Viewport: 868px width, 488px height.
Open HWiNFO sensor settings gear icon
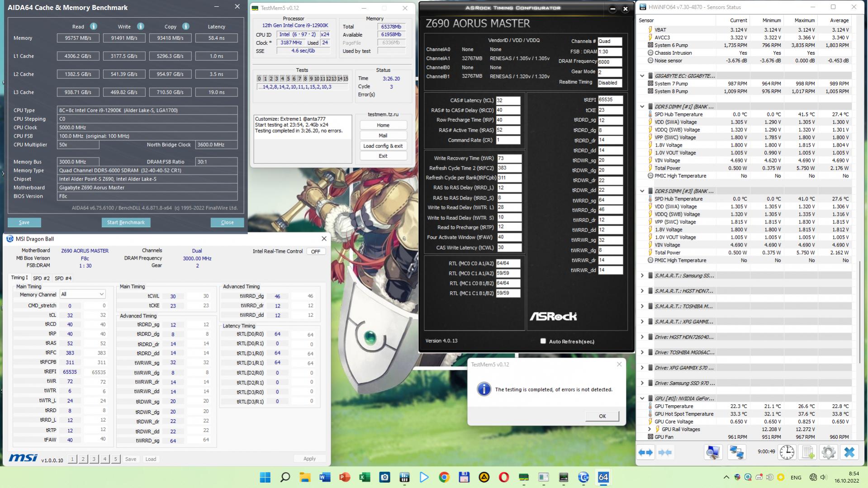(828, 452)
